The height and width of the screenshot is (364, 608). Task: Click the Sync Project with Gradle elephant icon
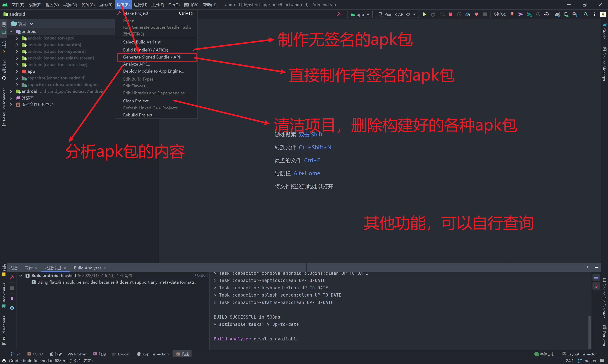pos(557,14)
